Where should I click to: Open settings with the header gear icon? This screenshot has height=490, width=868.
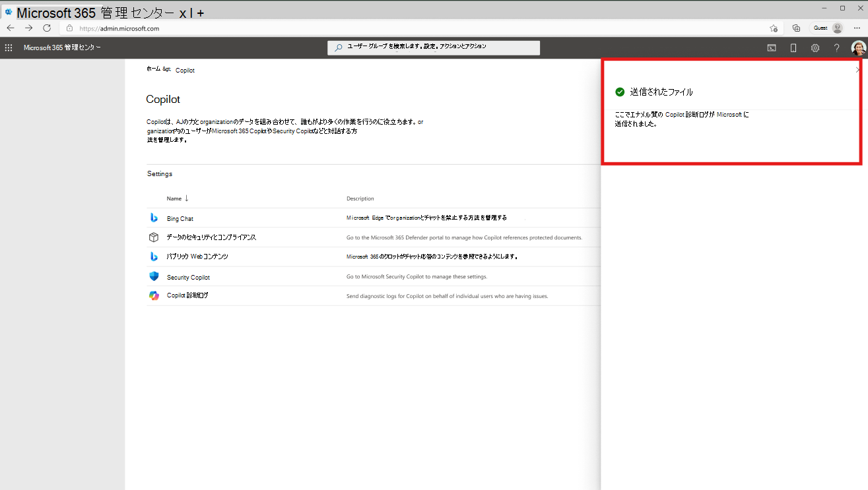[x=815, y=47]
